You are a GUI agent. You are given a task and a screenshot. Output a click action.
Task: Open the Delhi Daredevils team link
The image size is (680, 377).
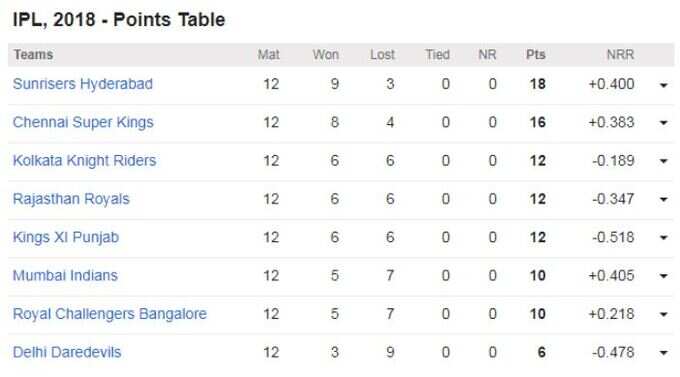[67, 352]
